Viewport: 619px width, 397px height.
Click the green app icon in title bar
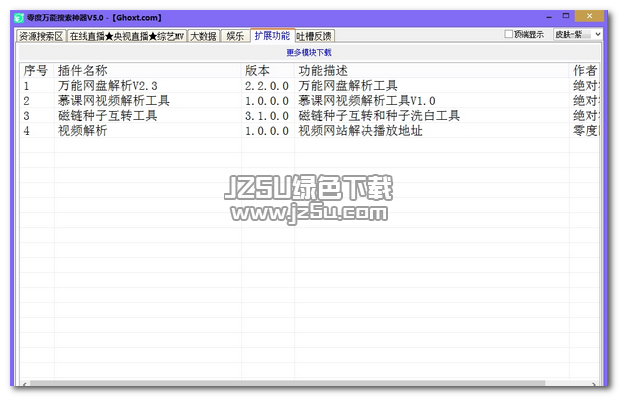(19, 18)
